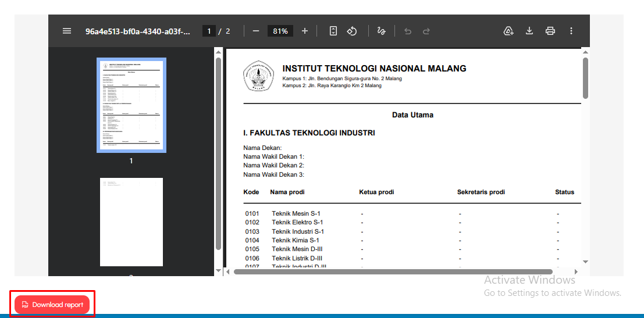The height and width of the screenshot is (318, 644).
Task: Click the horizontal scrollbar left arrow
Action: pos(228,271)
